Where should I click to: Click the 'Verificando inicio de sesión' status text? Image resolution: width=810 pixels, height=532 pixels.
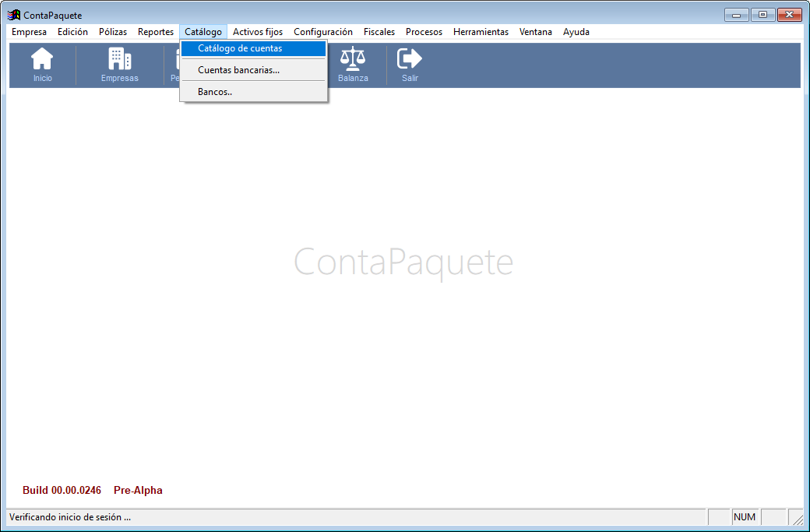(x=70, y=517)
